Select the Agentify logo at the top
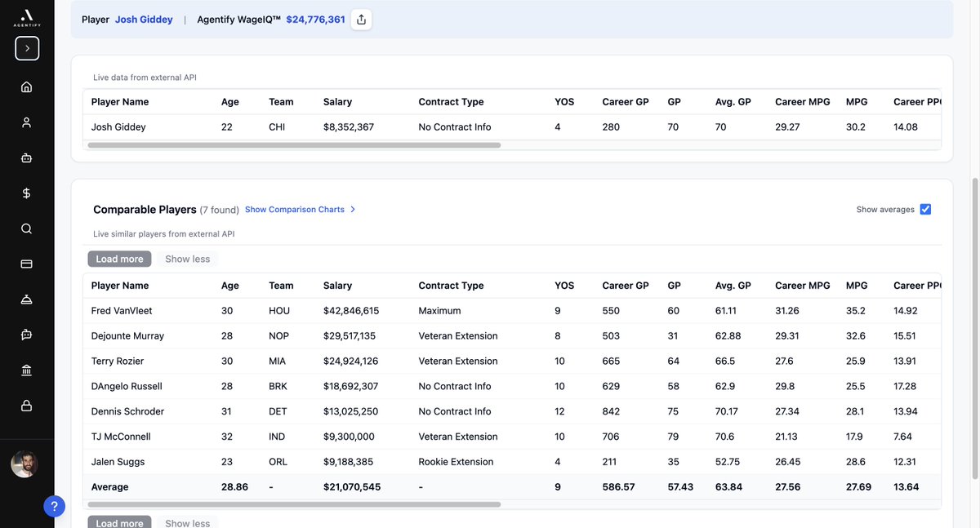 (26, 18)
